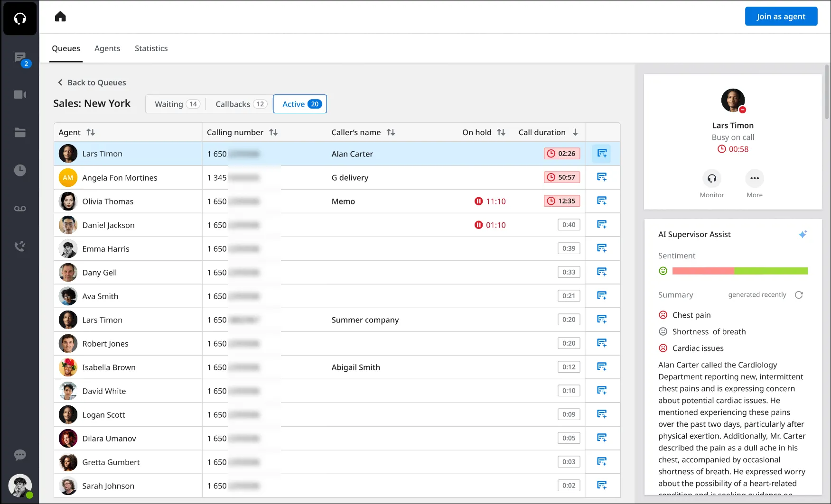Open the More options ellipsis button
Viewport: 831px width, 504px height.
pyautogui.click(x=755, y=179)
